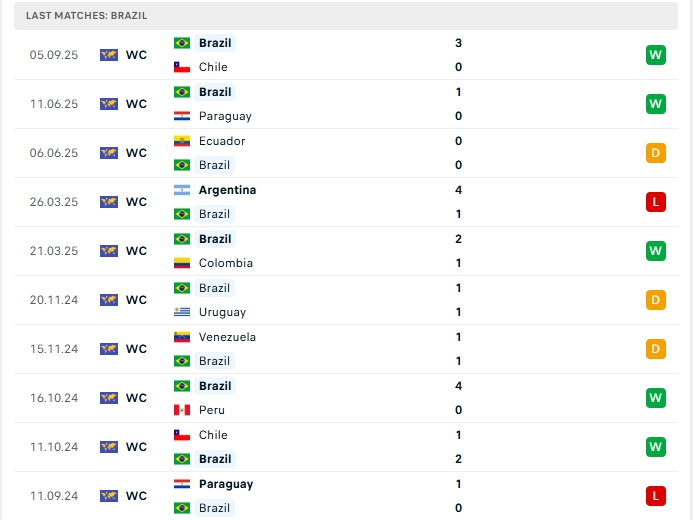Click the Colombia flag icon

tap(182, 263)
